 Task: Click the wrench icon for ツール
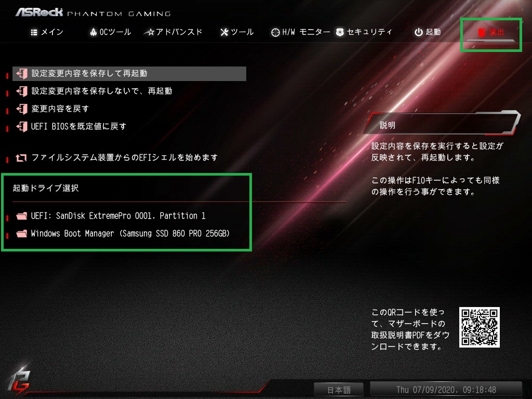tap(224, 32)
